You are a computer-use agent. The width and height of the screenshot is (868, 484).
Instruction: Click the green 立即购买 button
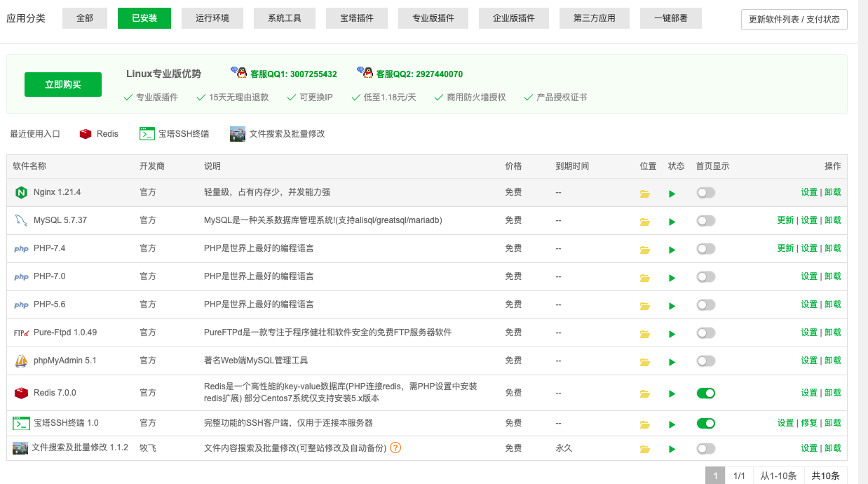pyautogui.click(x=63, y=85)
